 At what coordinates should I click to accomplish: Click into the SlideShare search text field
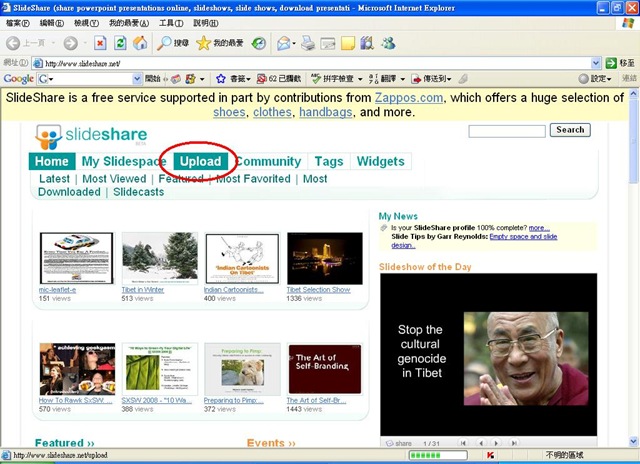507,131
